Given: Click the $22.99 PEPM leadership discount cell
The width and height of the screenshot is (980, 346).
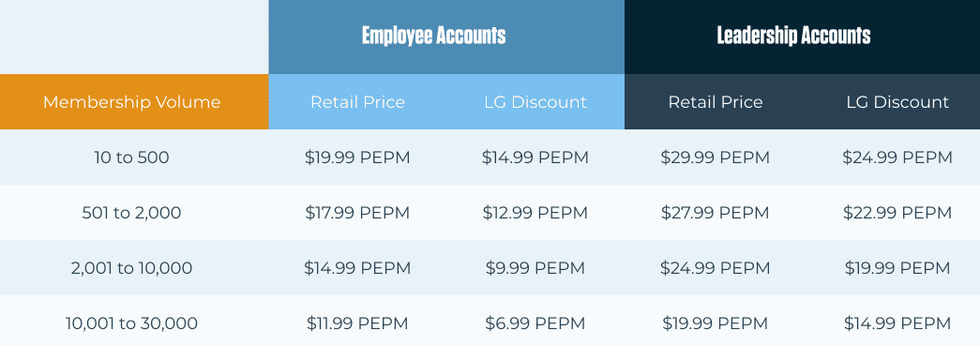Looking at the screenshot, I should click(x=897, y=213).
